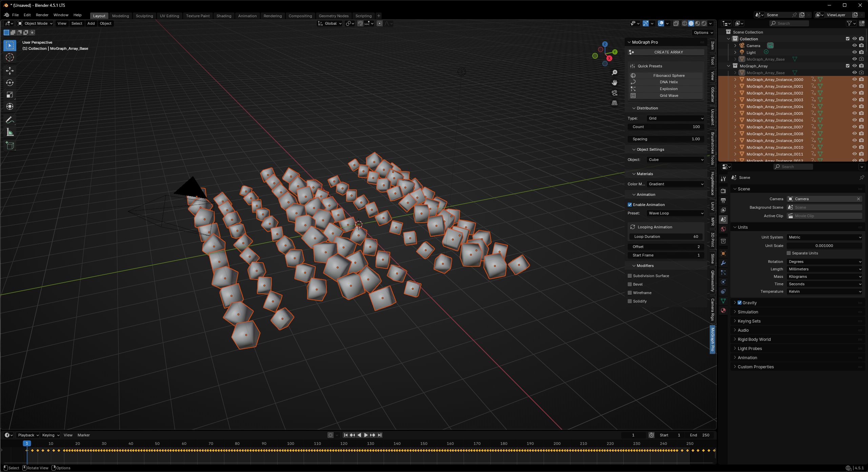The image size is (868, 472).
Task: Open the Distribution Type dropdown showing Grid
Action: tap(675, 118)
